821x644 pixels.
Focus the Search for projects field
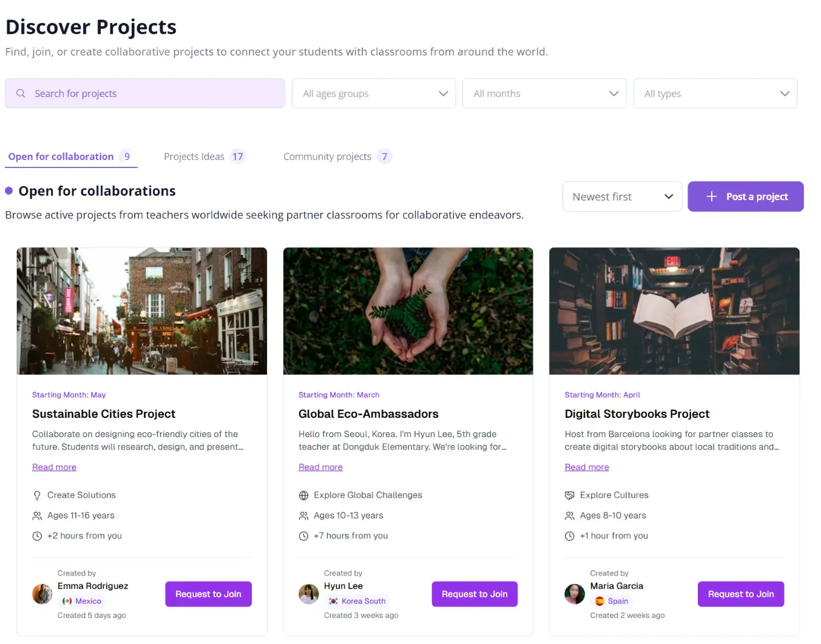pyautogui.click(x=145, y=93)
